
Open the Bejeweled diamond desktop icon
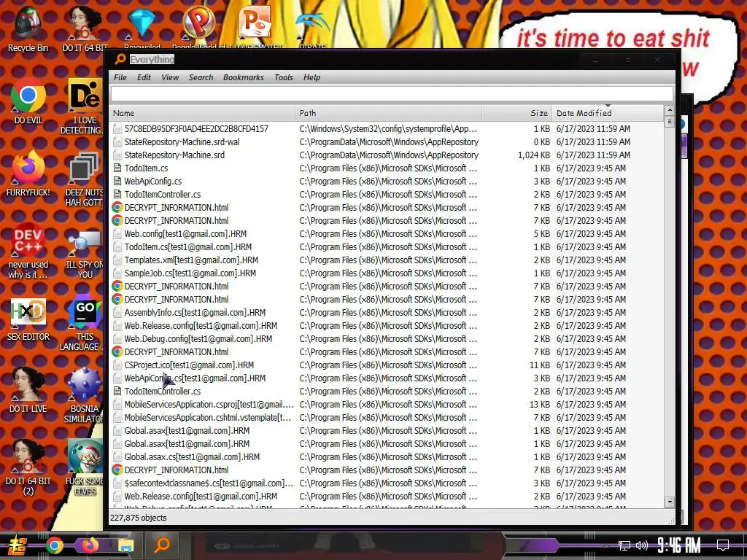[142, 26]
